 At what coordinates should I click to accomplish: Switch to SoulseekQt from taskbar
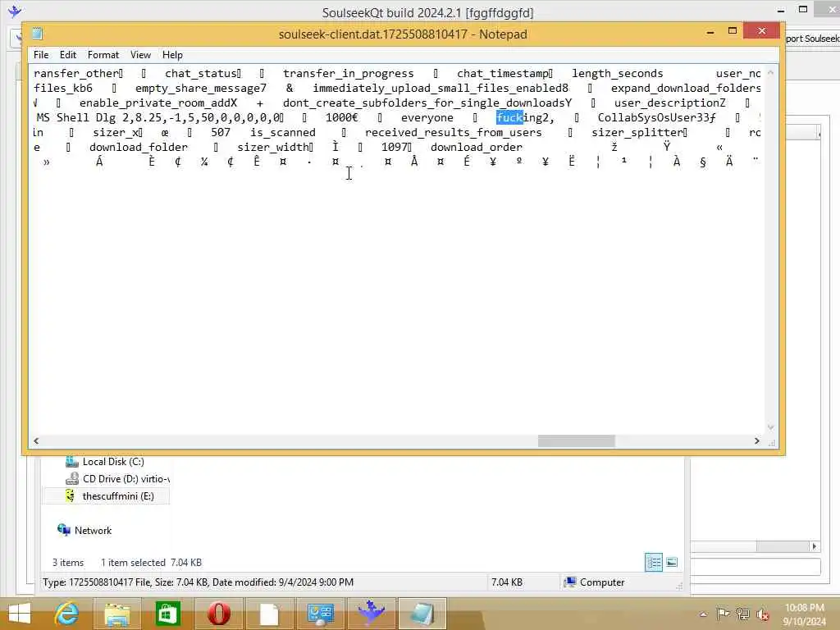[x=371, y=614]
